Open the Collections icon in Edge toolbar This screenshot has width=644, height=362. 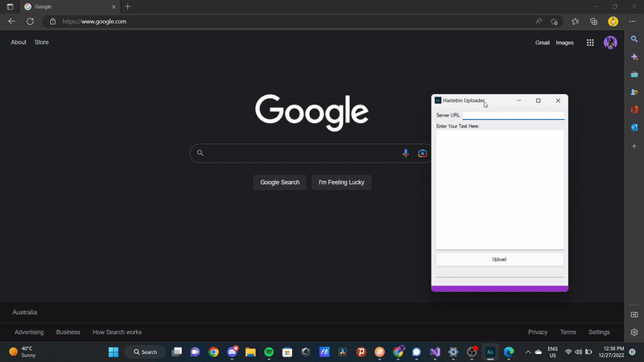point(593,22)
